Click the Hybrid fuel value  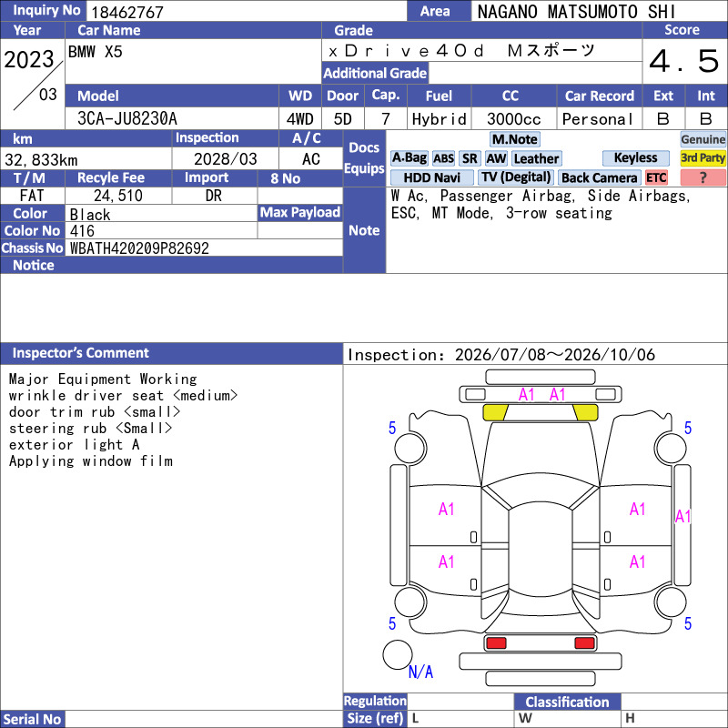click(x=439, y=119)
